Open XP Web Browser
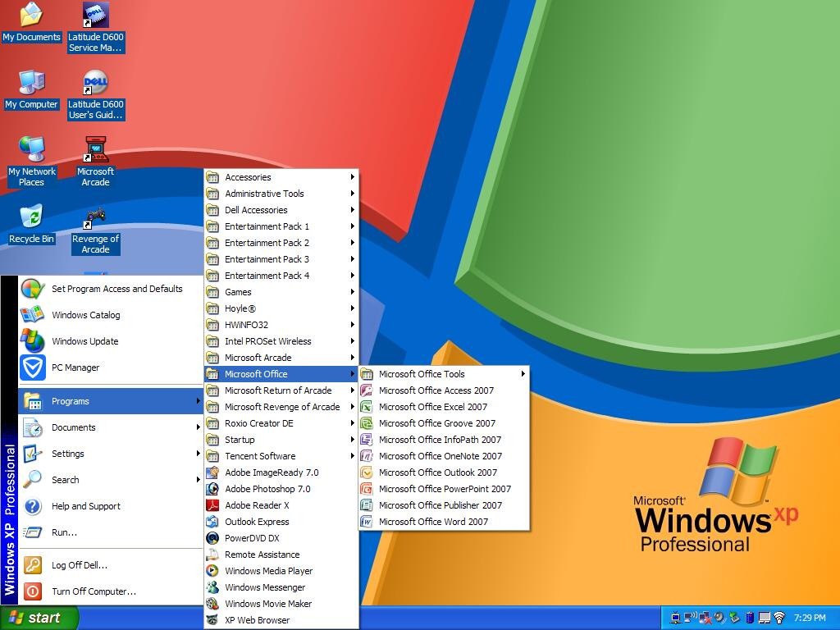This screenshot has width=840, height=630. (281, 620)
